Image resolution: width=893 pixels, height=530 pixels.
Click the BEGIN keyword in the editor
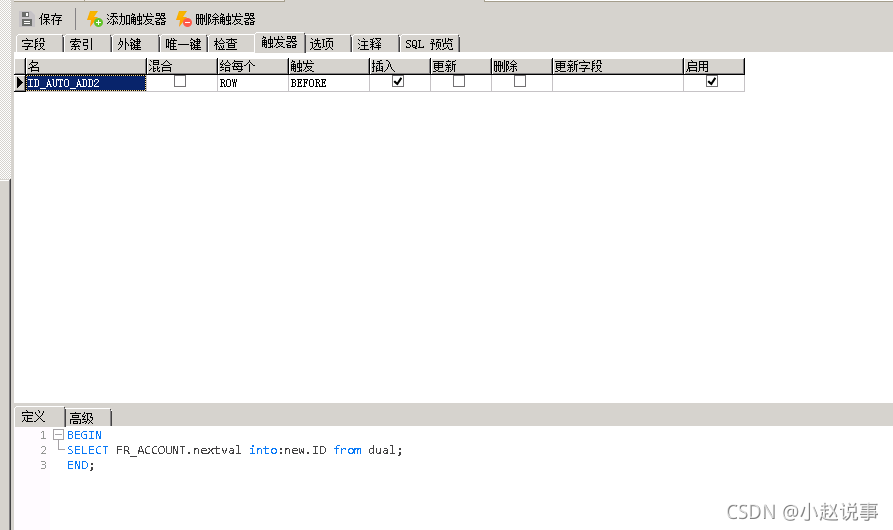84,435
